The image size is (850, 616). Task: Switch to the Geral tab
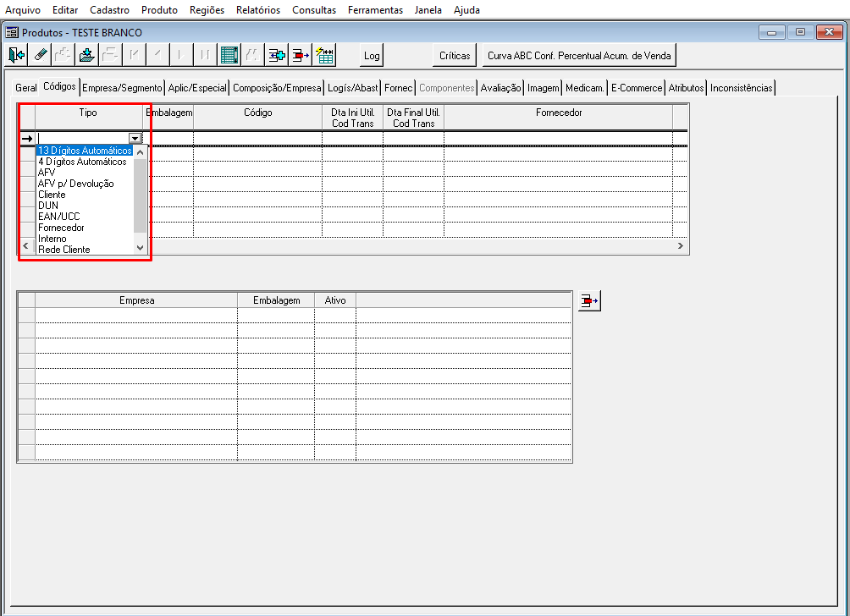25,88
